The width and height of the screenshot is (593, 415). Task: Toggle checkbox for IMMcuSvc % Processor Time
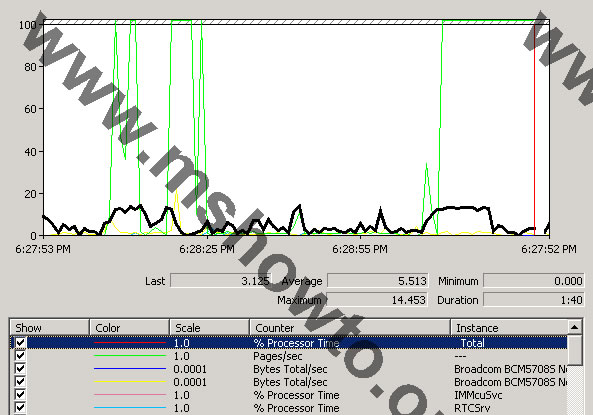[20, 395]
